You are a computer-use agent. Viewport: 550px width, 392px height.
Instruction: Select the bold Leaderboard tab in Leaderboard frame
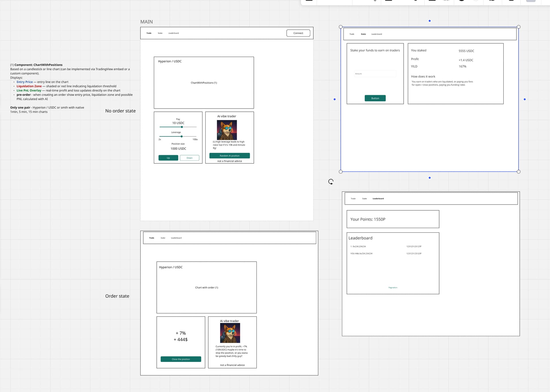(378, 199)
